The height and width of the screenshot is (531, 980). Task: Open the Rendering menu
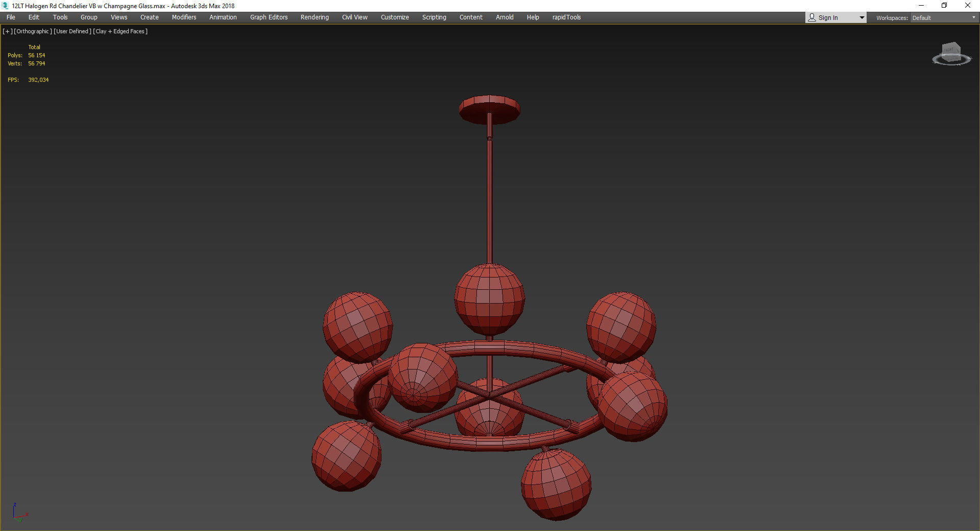click(x=315, y=17)
